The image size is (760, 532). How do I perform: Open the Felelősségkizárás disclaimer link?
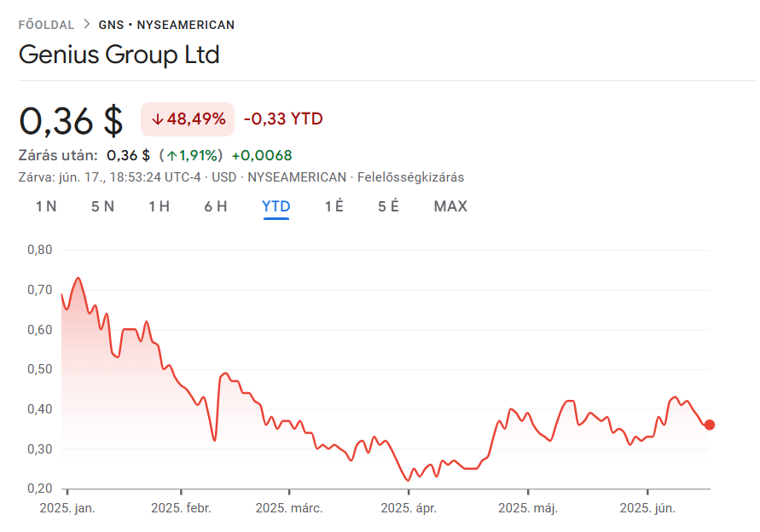(x=410, y=177)
